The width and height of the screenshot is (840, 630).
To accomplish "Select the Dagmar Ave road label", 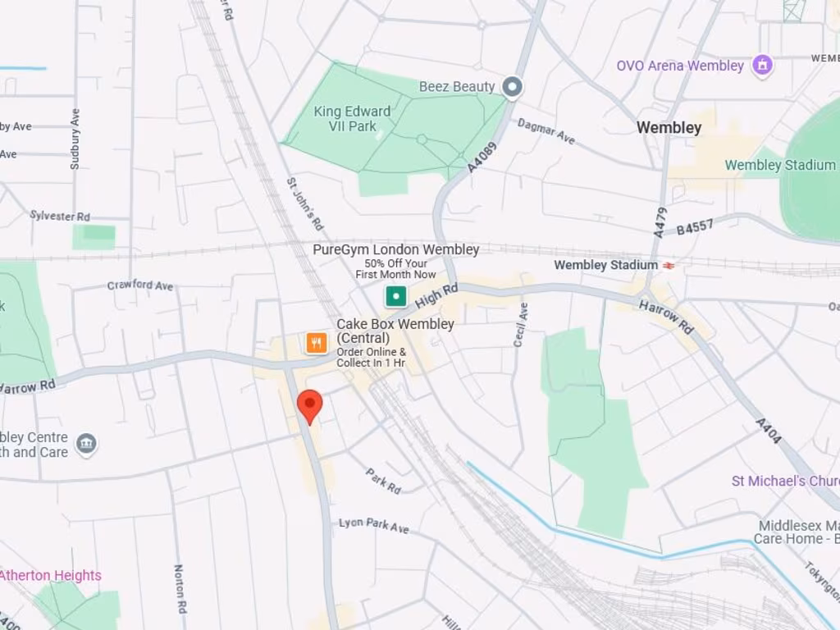I will coord(546,132).
